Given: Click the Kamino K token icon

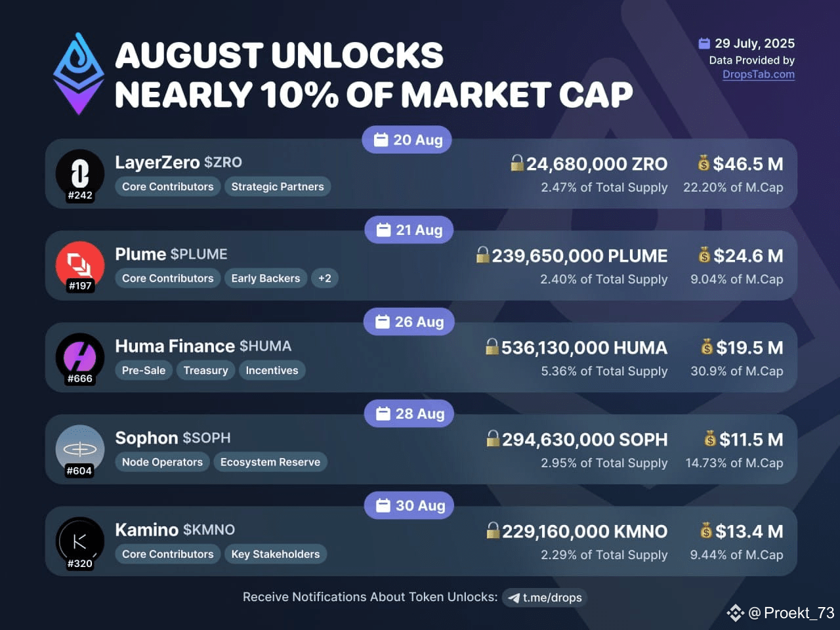Looking at the screenshot, I should click(80, 542).
